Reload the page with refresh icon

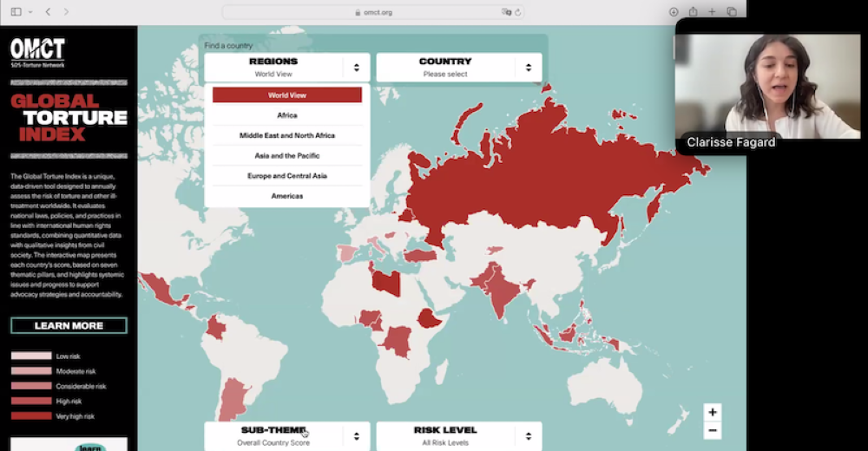(518, 12)
